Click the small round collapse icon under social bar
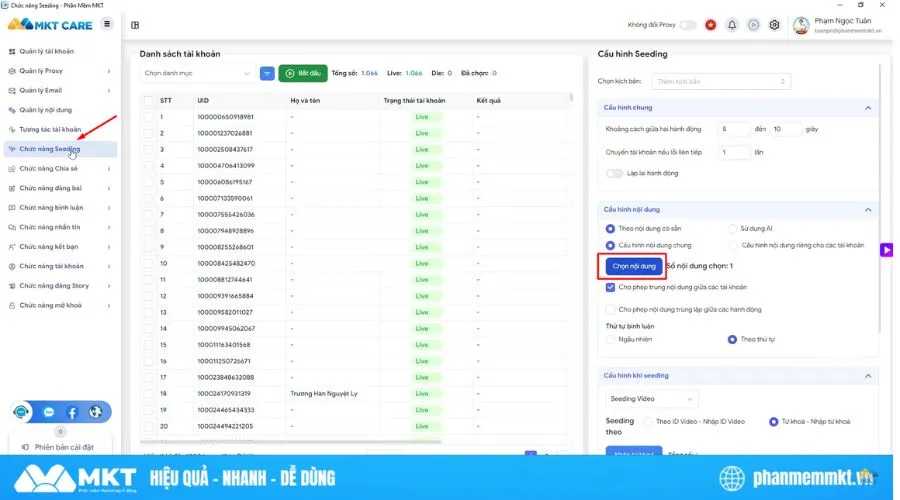 pyautogui.click(x=60, y=431)
